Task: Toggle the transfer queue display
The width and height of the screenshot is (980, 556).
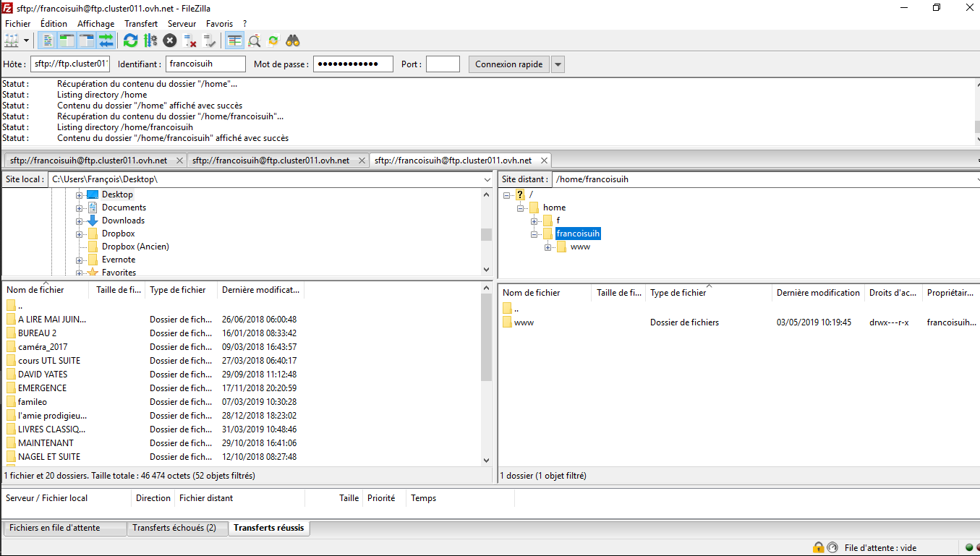Action: coord(106,40)
